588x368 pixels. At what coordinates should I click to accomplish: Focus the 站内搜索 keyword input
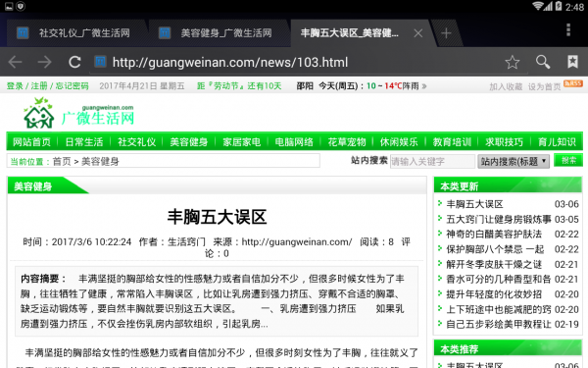coord(432,162)
